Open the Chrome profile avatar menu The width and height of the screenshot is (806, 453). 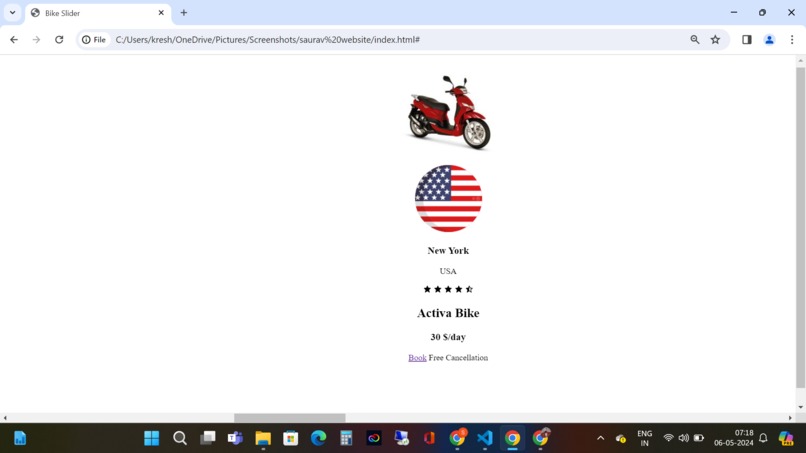click(x=769, y=40)
